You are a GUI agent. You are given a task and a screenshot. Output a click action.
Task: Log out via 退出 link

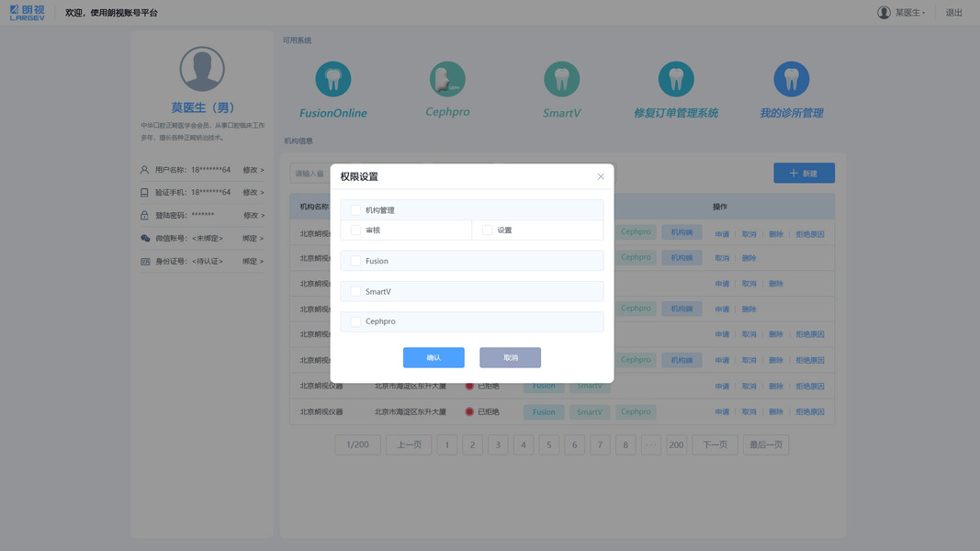coord(953,13)
